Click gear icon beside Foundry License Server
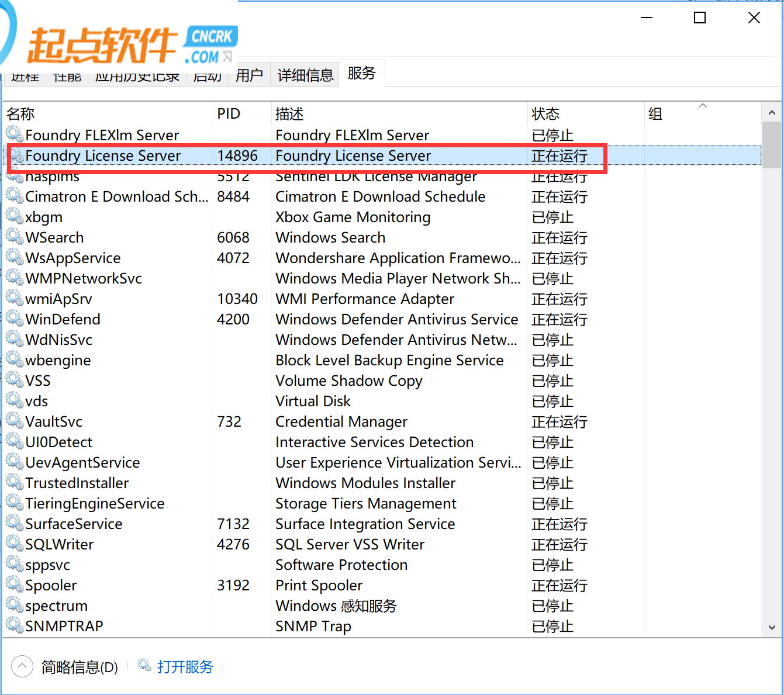784x695 pixels. point(16,155)
